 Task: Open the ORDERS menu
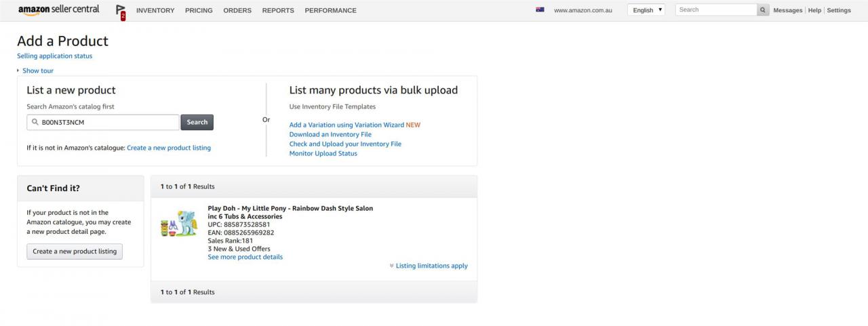tap(237, 11)
